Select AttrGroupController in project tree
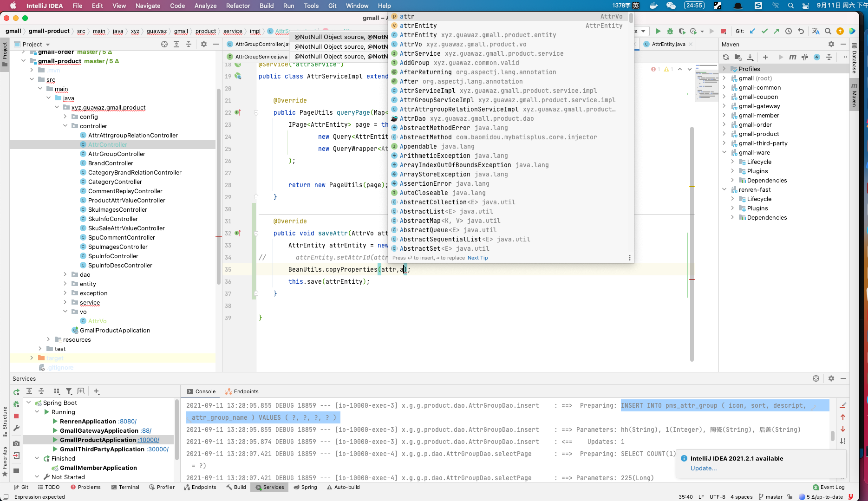Viewport: 868px width, 501px height. point(117,154)
